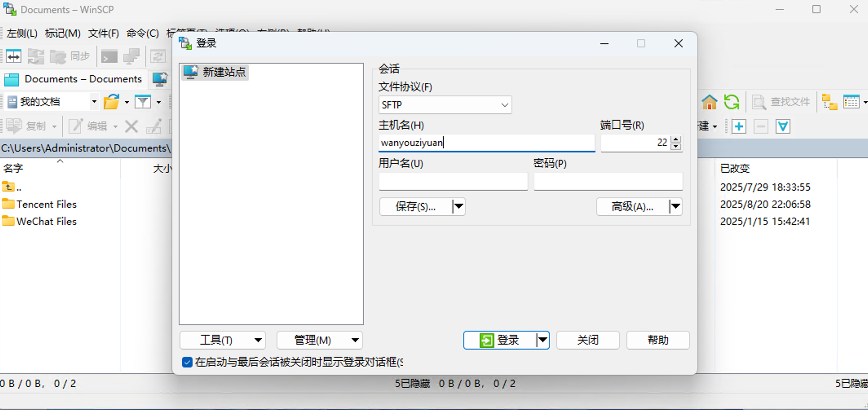Image resolution: width=868 pixels, height=410 pixels.
Task: Click the synchronize arrows toolbar icon
Action: [36, 56]
